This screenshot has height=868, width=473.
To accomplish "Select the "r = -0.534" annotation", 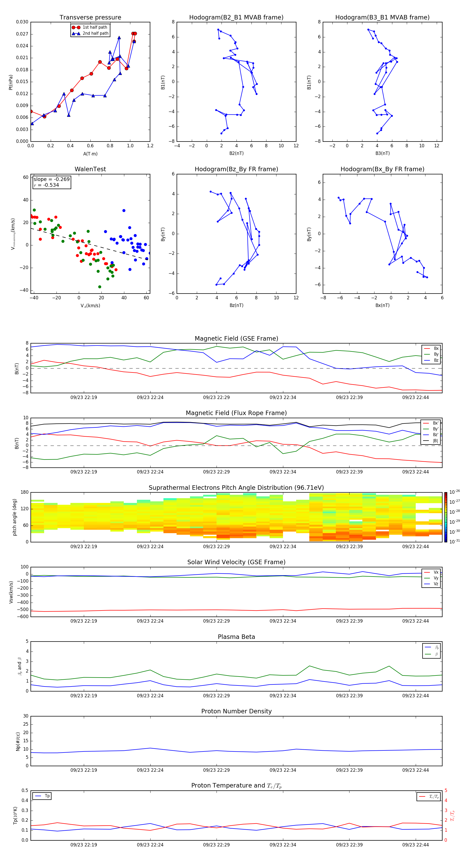I will click(47, 185).
